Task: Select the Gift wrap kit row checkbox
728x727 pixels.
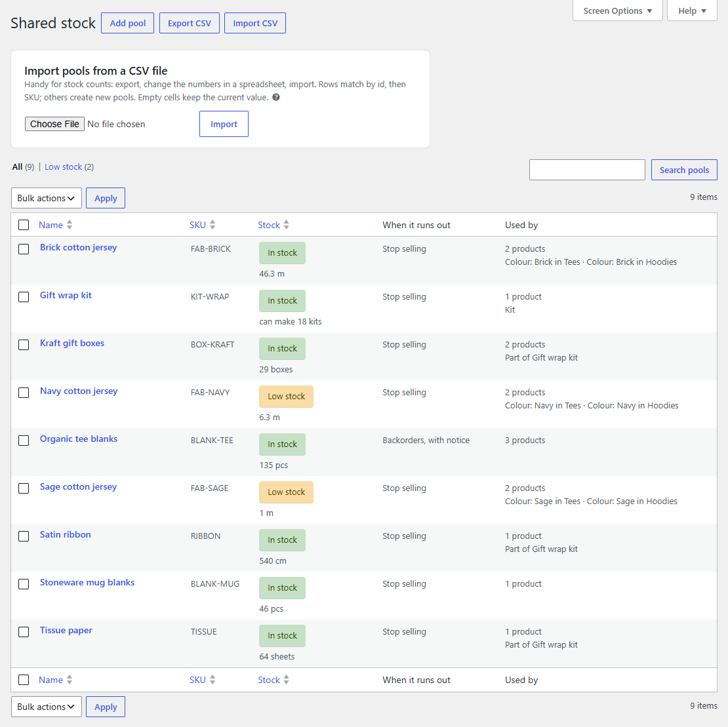Action: pos(24,297)
